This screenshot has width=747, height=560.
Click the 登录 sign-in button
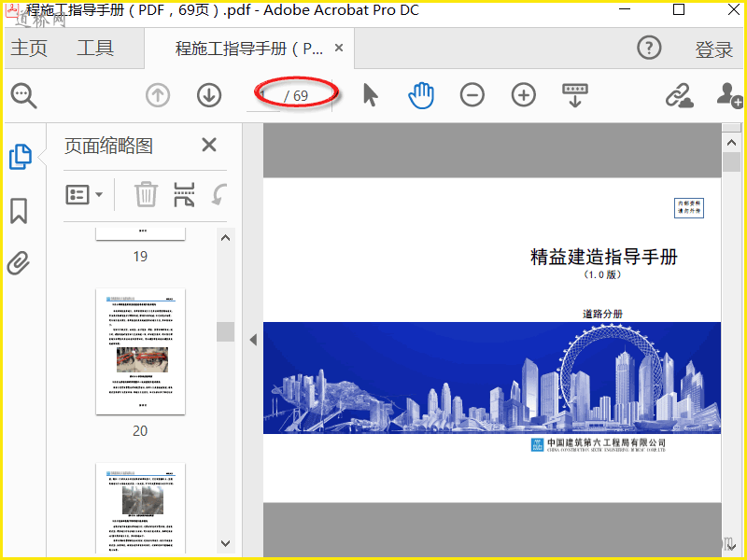713,49
